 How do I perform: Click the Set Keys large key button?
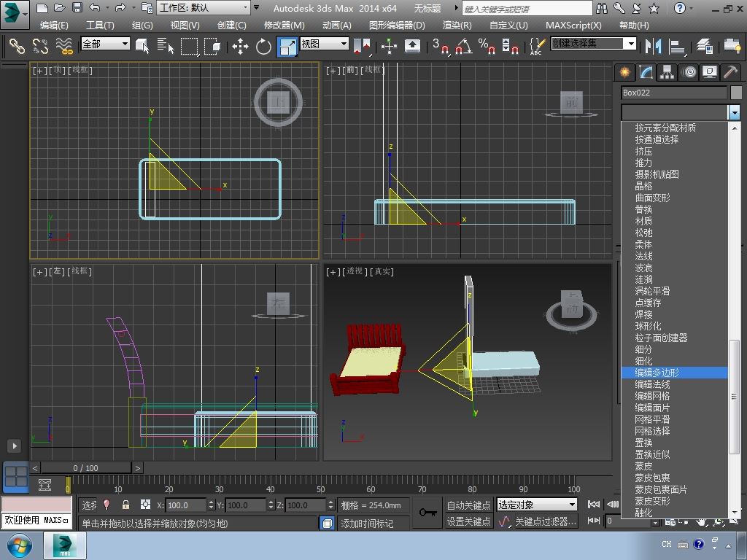427,513
